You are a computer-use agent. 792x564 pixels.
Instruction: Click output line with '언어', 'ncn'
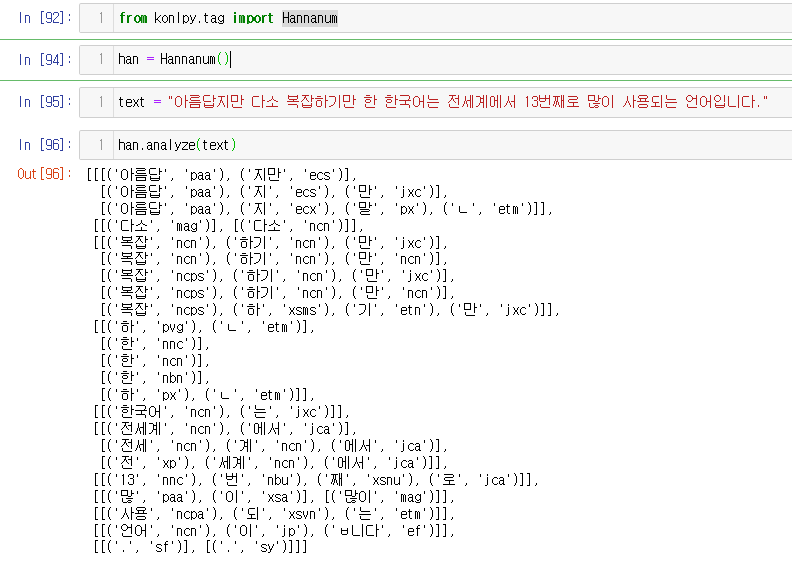(274, 531)
